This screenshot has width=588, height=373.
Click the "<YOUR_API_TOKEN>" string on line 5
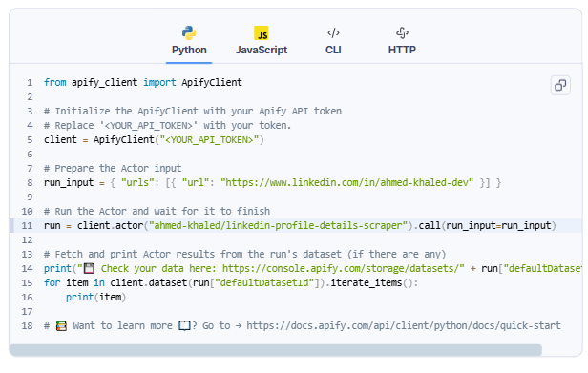[x=209, y=140]
